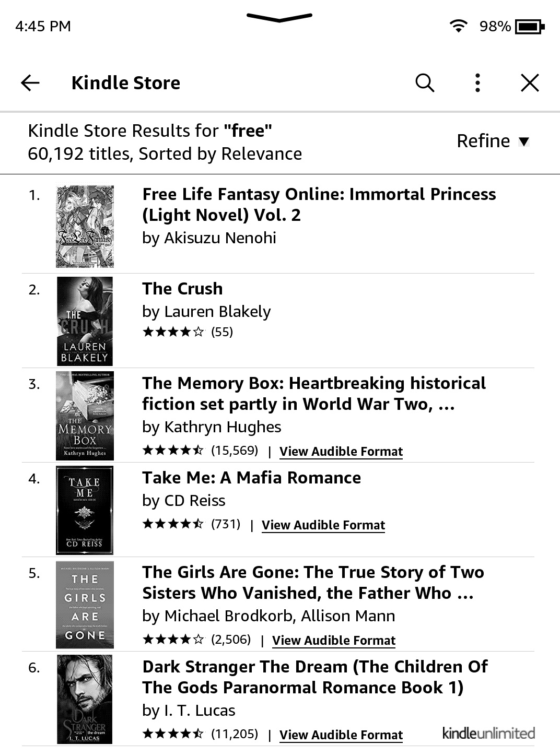Tap the Kindle Unlimited logo
The width and height of the screenshot is (560, 756).
[489, 733]
